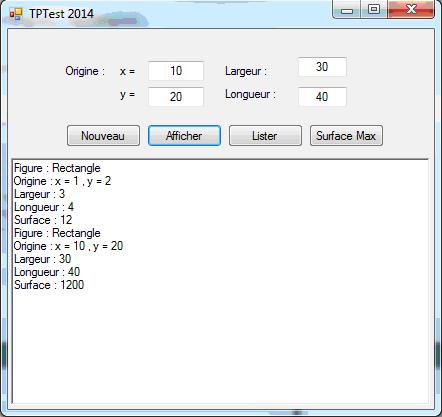Click the TPTest 2014 title bar text
Screen dimensions: 442x417
(x=61, y=14)
